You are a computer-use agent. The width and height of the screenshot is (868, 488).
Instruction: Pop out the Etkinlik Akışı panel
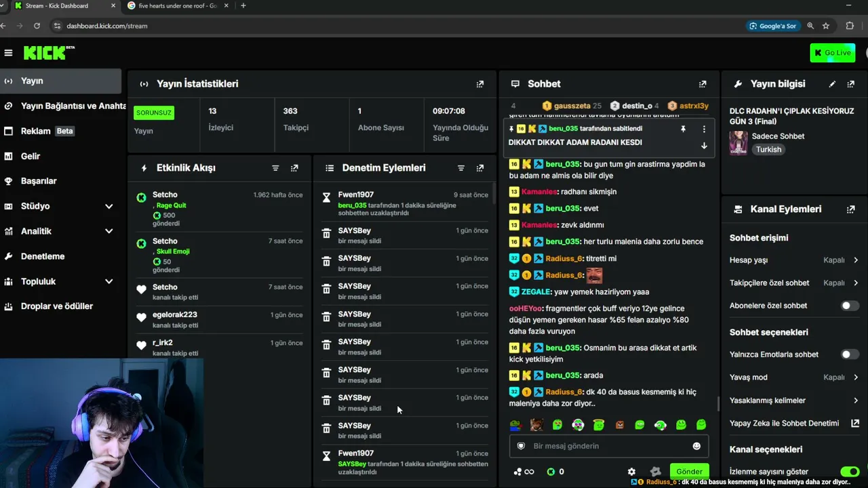tap(294, 168)
